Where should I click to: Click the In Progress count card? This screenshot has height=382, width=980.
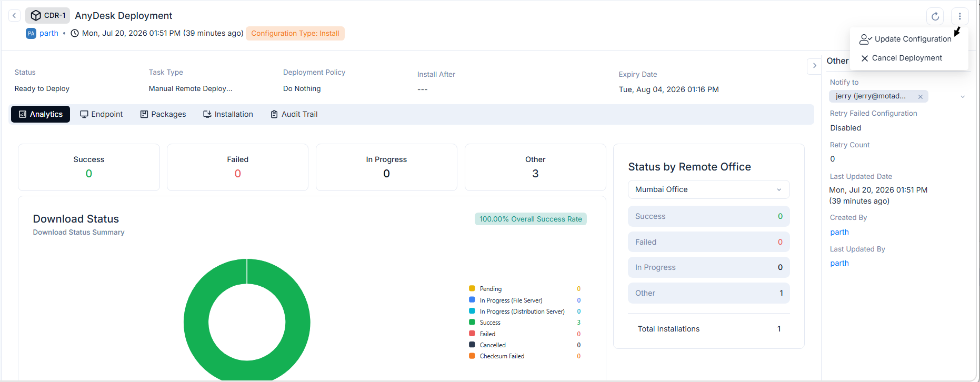tap(386, 167)
